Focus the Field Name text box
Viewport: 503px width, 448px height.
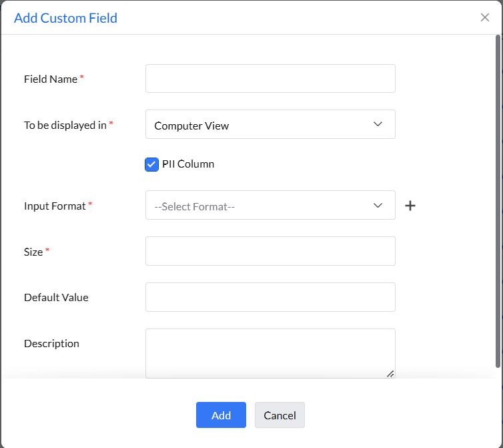coord(270,79)
